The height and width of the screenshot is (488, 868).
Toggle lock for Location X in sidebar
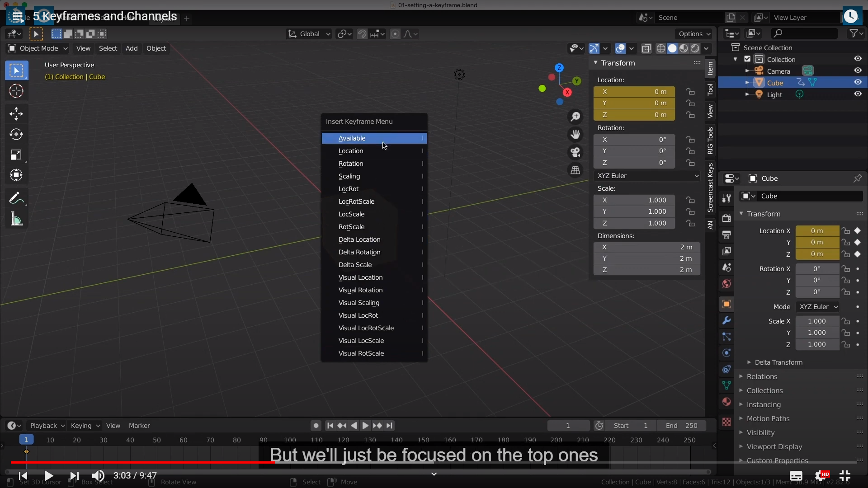click(690, 92)
